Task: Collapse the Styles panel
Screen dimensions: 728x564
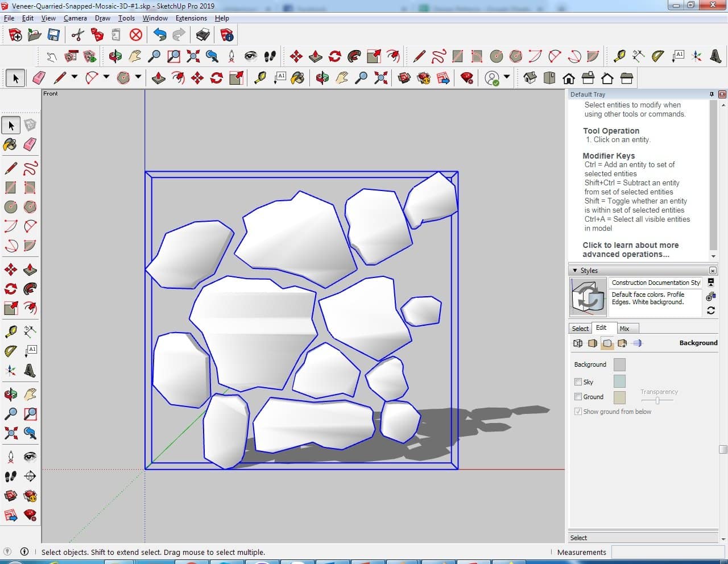Action: (x=575, y=271)
